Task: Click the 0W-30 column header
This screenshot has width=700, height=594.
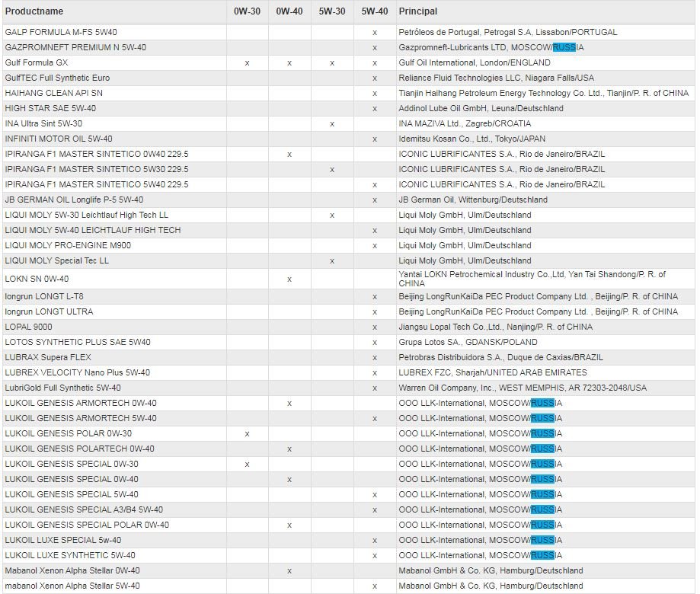Action: [x=247, y=11]
